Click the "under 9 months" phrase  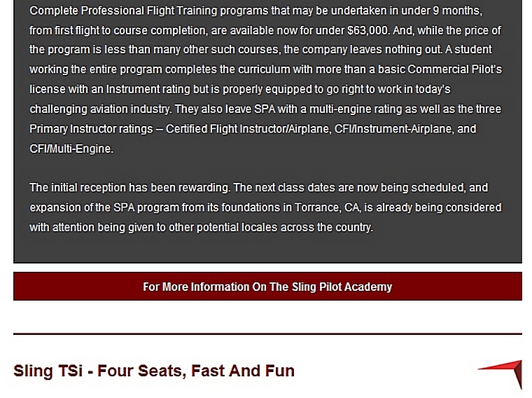tap(446, 11)
